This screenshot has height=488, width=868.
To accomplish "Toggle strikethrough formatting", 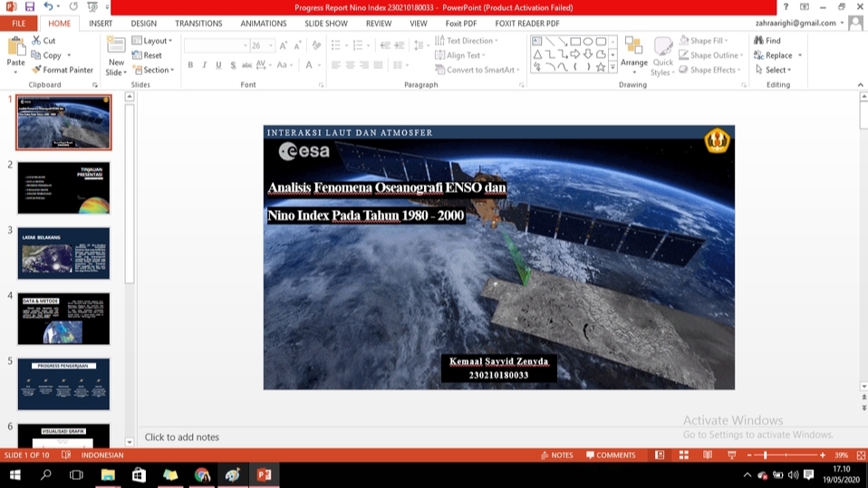I will click(x=246, y=65).
